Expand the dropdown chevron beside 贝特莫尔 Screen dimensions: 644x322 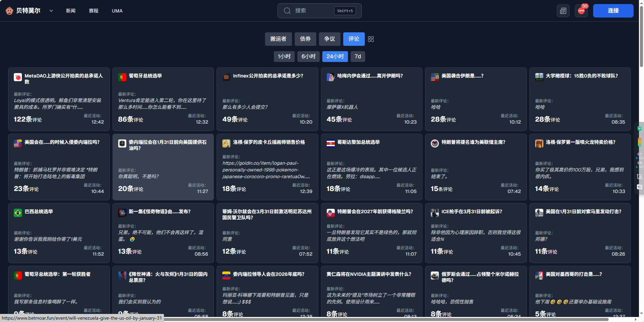(51, 11)
